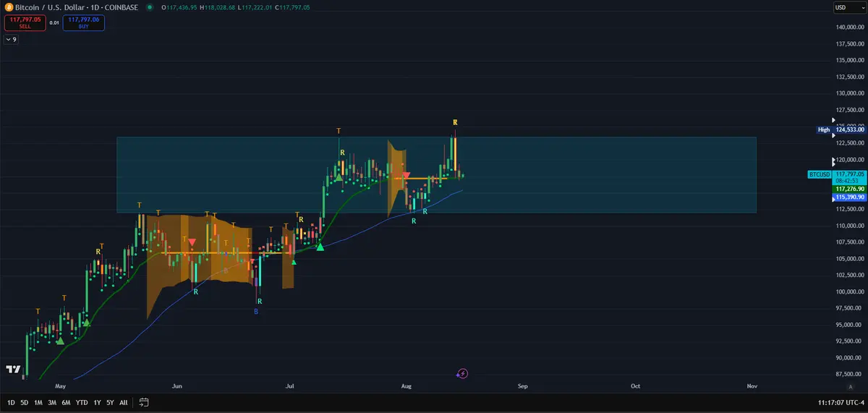
Task: Expand the collapsed indicators legend showing 9
Action: pos(11,39)
